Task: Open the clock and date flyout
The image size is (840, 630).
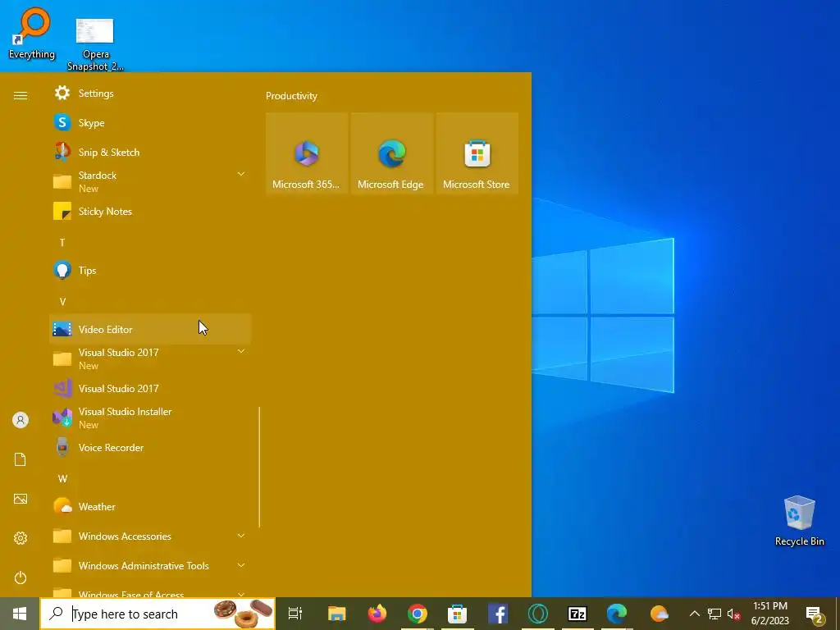Action: pyautogui.click(x=769, y=614)
